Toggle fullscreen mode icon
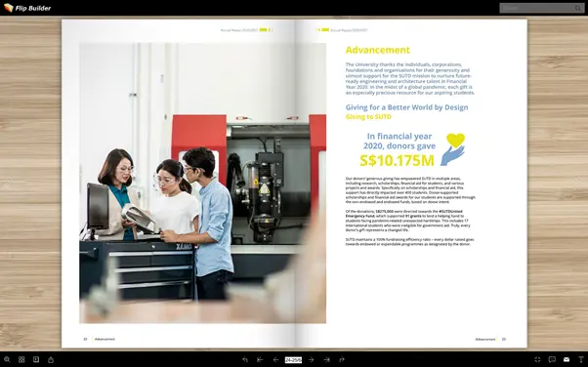Screen dimensions: 588x367 coord(537,359)
